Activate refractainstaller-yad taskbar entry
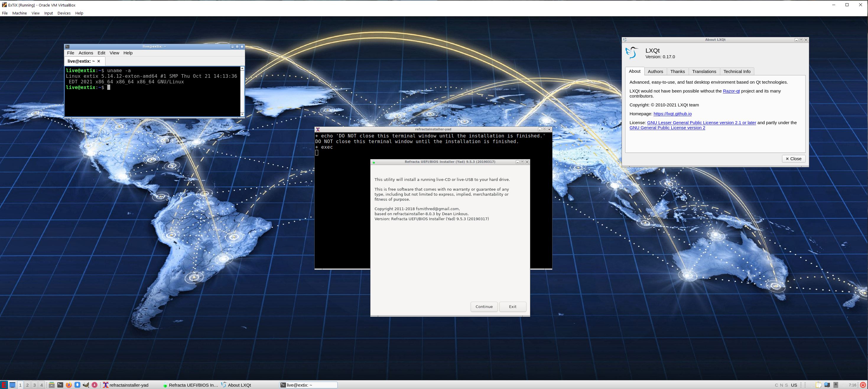The width and height of the screenshot is (868, 389). (131, 385)
